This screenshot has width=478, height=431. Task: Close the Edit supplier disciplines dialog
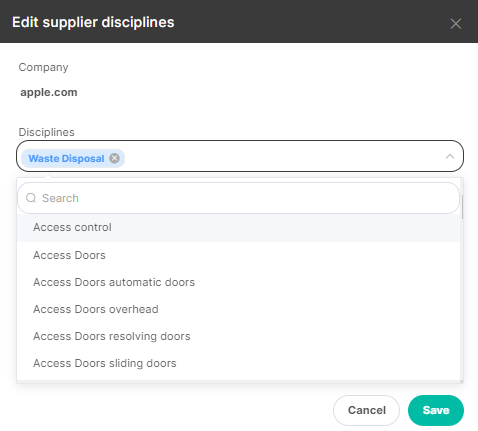coord(455,24)
